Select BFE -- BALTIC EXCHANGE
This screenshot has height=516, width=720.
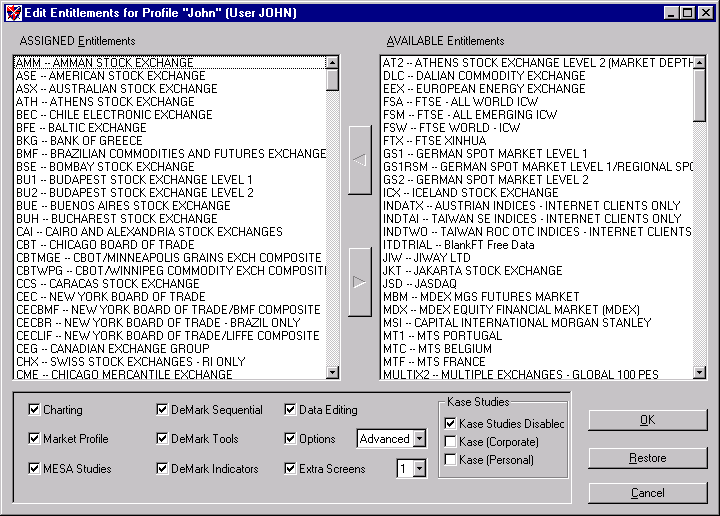click(170, 127)
